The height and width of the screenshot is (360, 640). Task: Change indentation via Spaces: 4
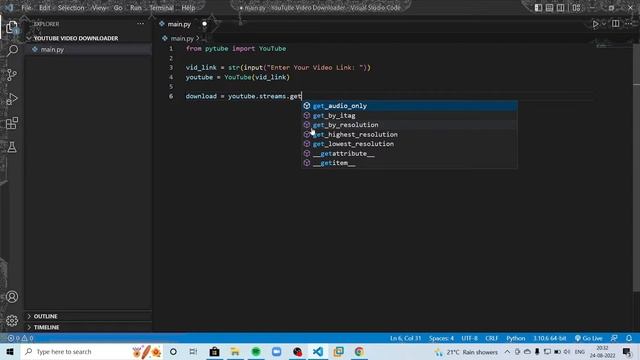click(x=441, y=338)
